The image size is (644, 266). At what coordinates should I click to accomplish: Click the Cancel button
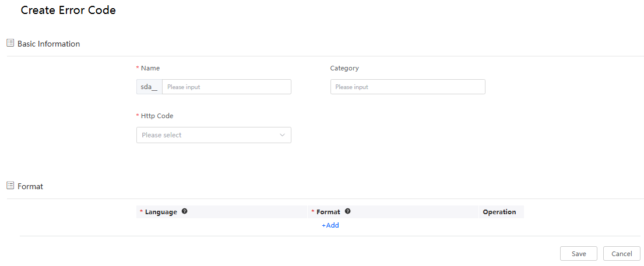click(x=622, y=254)
